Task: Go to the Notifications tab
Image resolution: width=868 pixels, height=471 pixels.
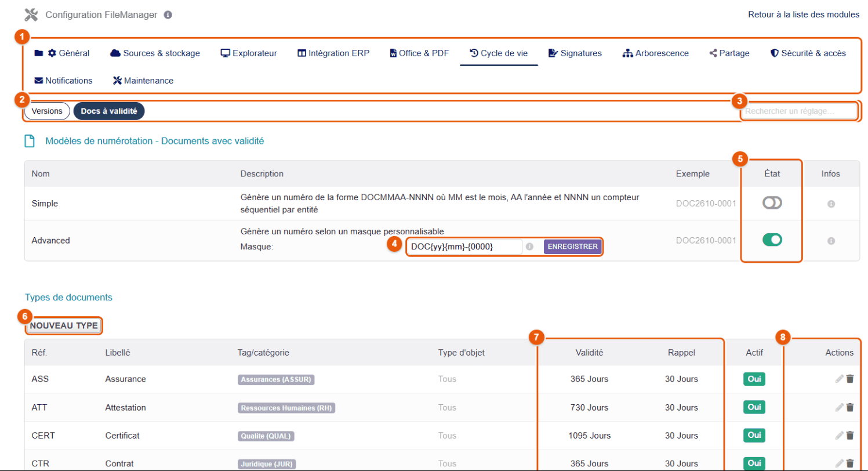Action: pos(64,81)
